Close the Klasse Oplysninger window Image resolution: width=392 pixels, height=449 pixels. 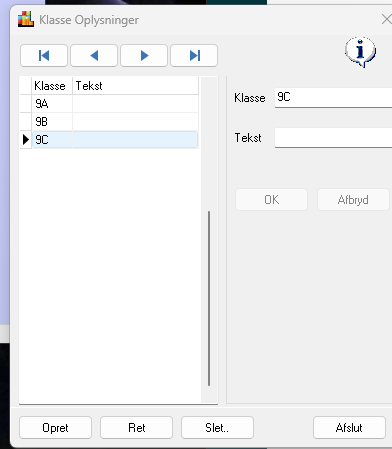click(387, 19)
